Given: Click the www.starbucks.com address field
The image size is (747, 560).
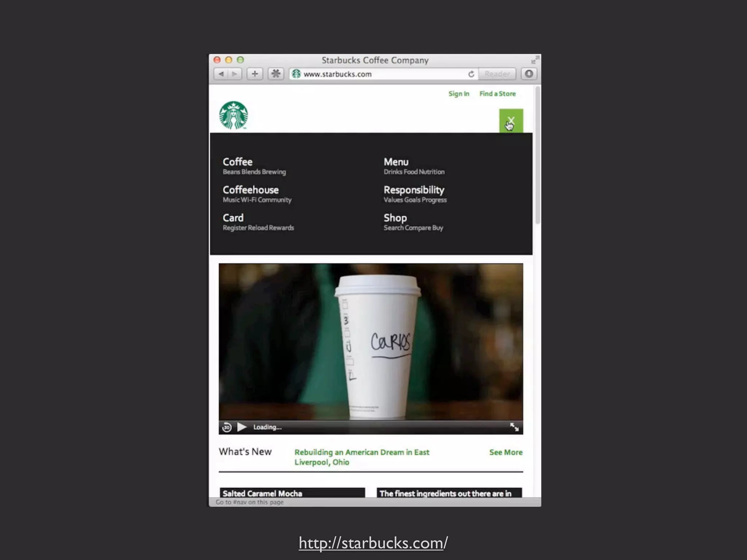Looking at the screenshot, I should pyautogui.click(x=384, y=74).
